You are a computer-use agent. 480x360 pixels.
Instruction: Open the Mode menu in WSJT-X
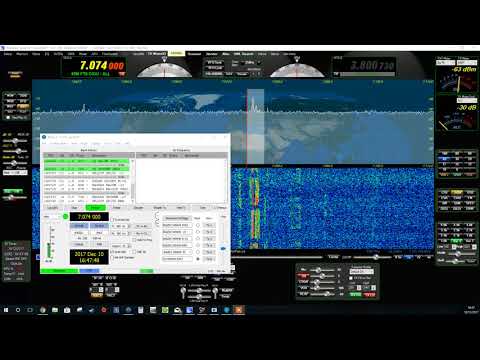point(84,143)
